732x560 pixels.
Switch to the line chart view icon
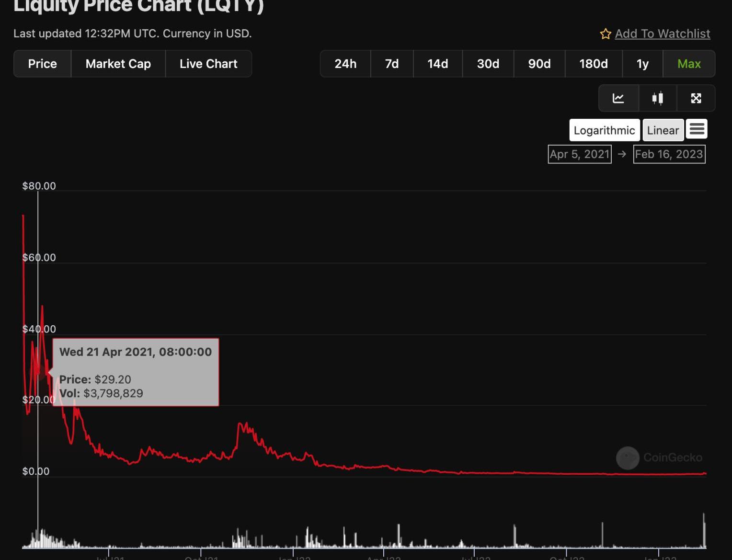pos(618,98)
